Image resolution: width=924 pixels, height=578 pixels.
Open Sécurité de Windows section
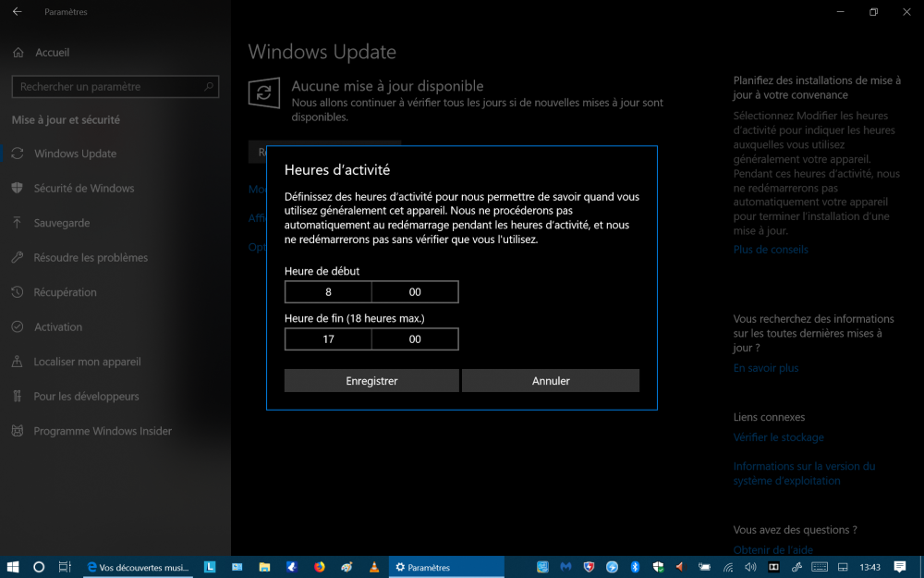[83, 189]
